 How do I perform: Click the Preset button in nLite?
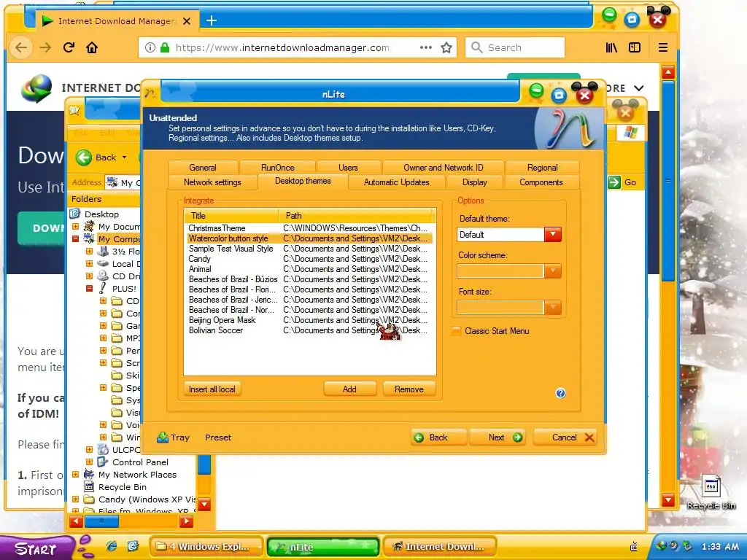[x=218, y=437]
